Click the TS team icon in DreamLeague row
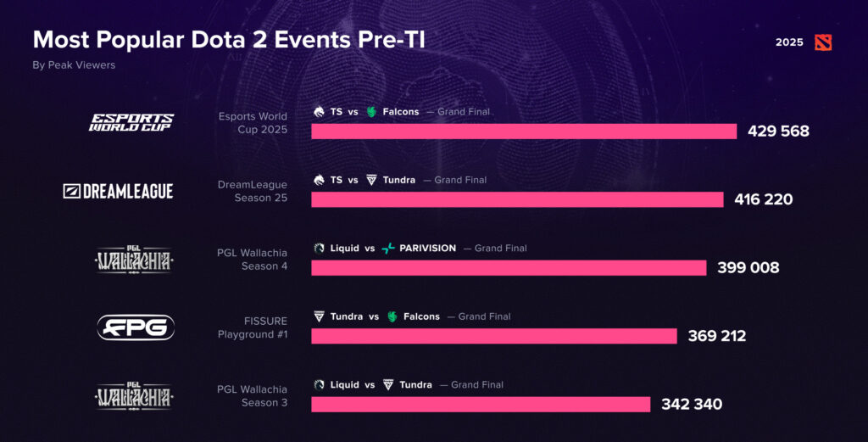This screenshot has height=442, width=868. coord(319,180)
